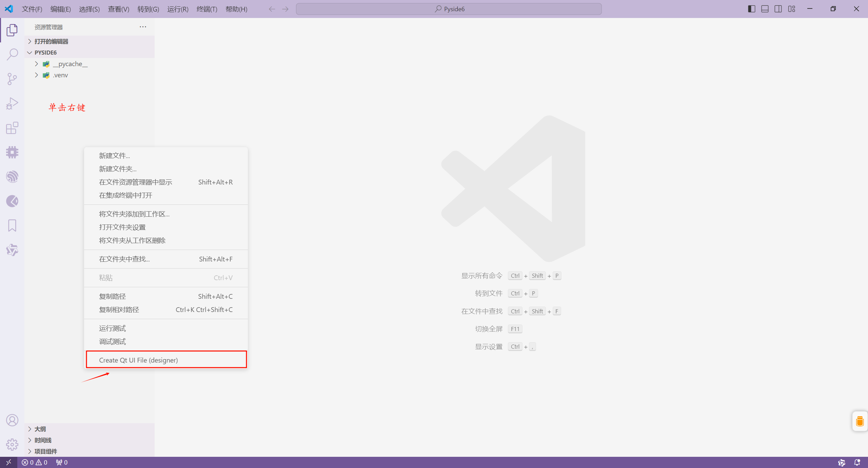The width and height of the screenshot is (868, 468).
Task: Open the 文件(F) menu
Action: [x=32, y=9]
